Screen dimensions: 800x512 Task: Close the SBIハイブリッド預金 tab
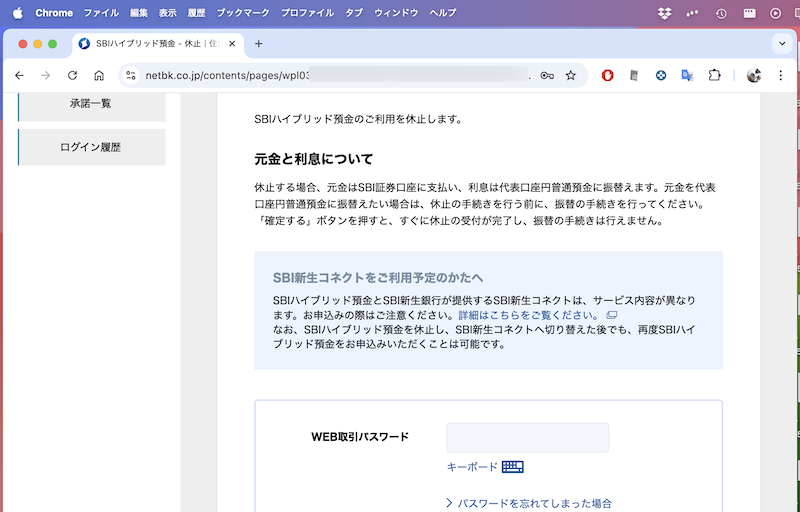pyautogui.click(x=230, y=44)
